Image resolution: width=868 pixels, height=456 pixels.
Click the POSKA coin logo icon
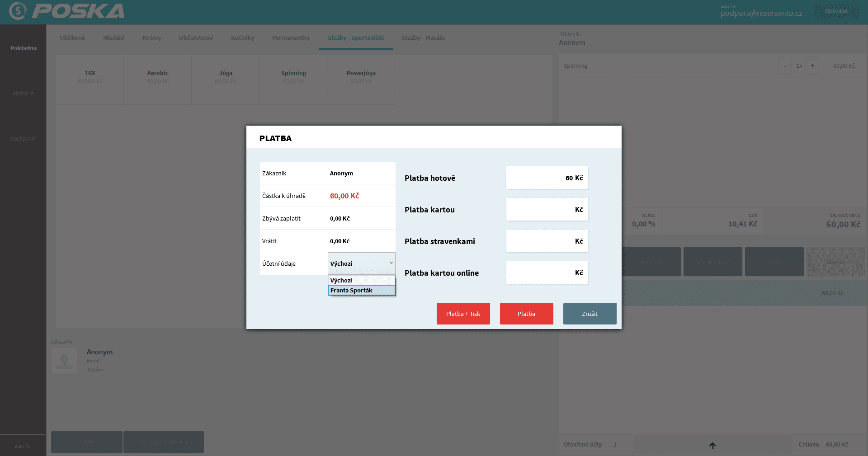(18, 11)
